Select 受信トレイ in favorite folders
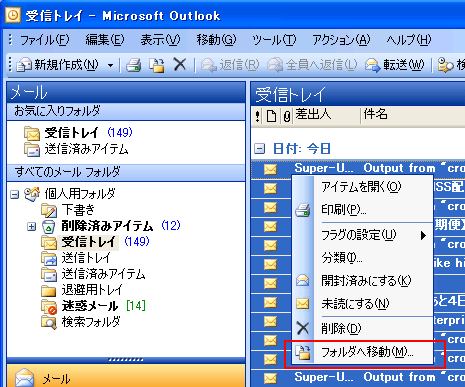 (x=71, y=133)
